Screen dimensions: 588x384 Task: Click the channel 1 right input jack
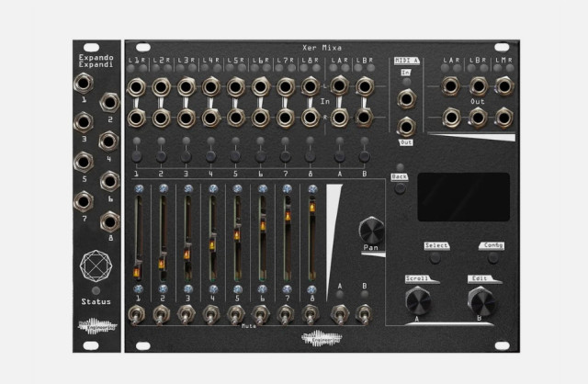(x=136, y=118)
